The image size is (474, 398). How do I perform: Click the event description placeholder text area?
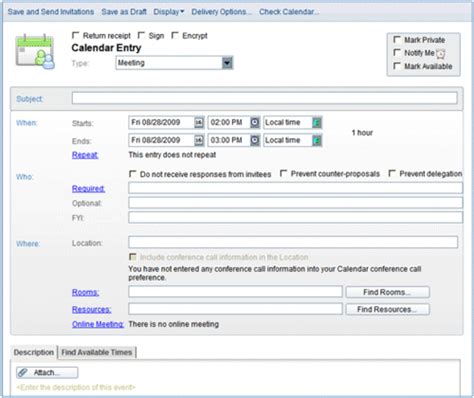[x=76, y=387]
